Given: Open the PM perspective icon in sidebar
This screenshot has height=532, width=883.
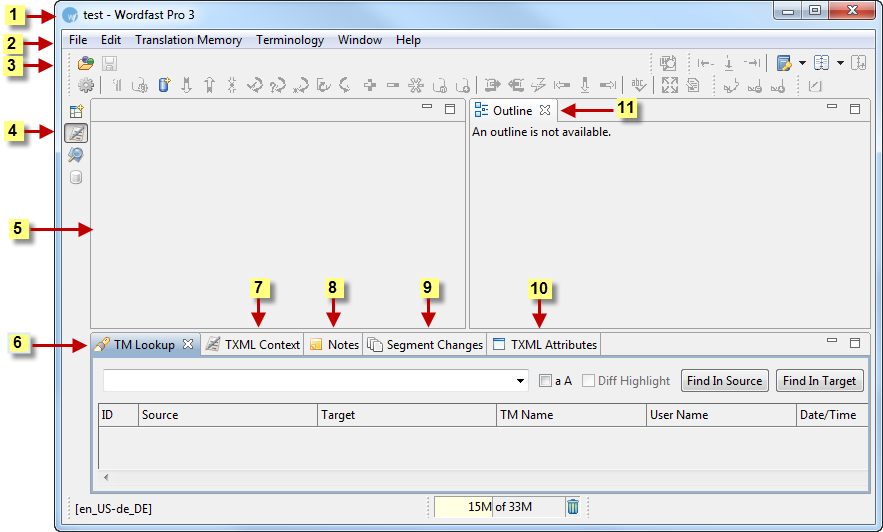Looking at the screenshot, I should coord(75,112).
